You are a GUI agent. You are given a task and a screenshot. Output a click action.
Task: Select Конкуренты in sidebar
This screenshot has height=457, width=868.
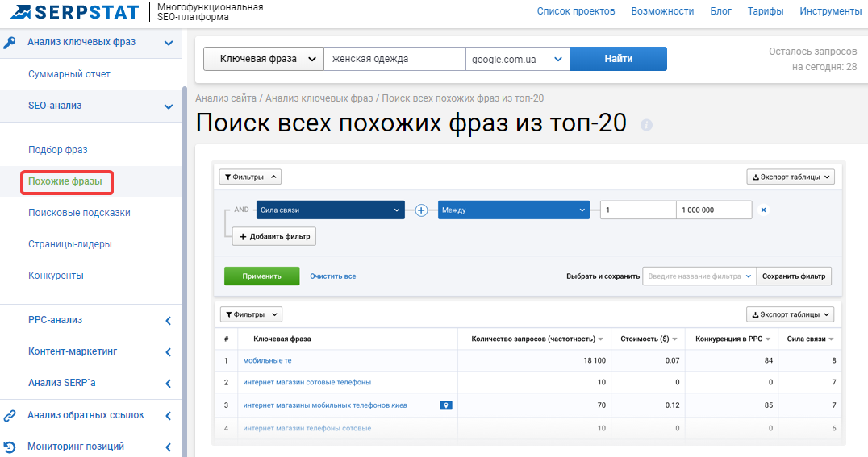pyautogui.click(x=56, y=276)
